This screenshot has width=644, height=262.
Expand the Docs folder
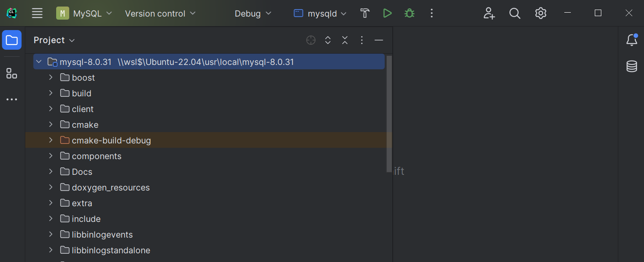click(51, 172)
